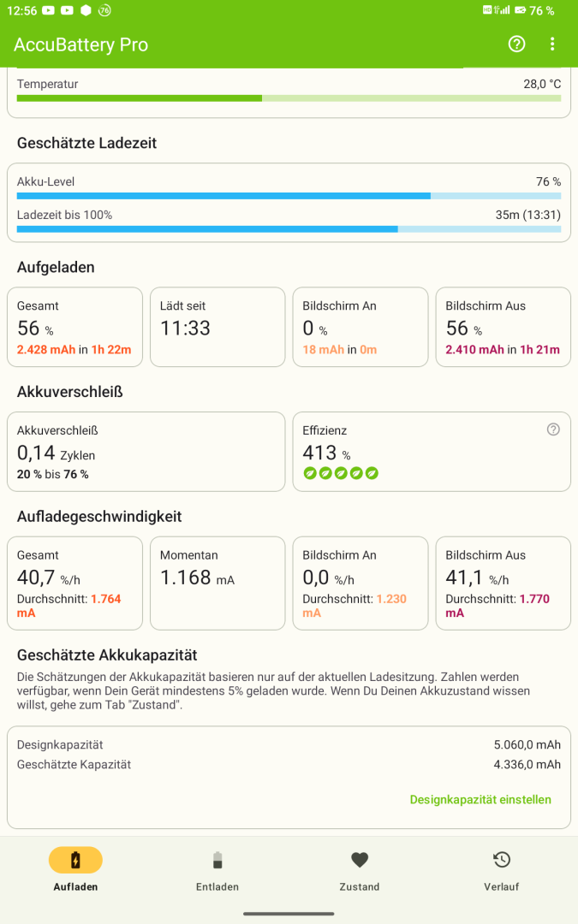Open the Akkuverschleiß 0,14 Zyklen card

click(x=146, y=452)
